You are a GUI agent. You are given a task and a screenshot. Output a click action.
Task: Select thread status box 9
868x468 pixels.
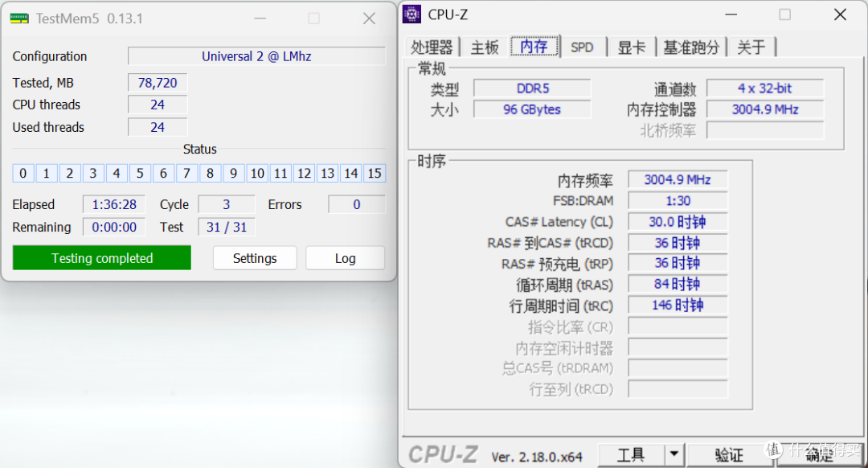point(234,174)
